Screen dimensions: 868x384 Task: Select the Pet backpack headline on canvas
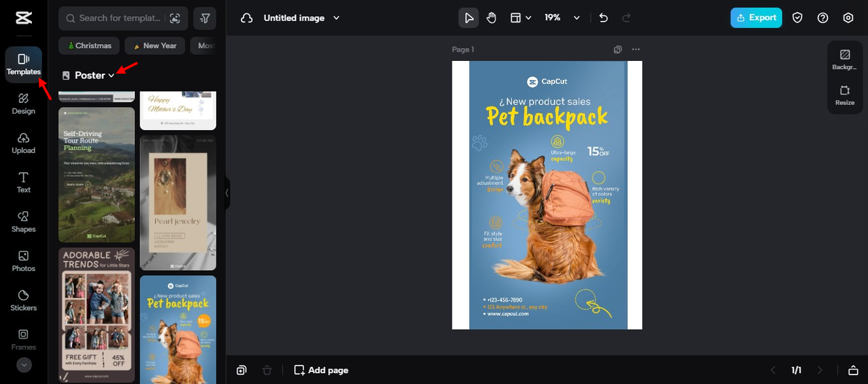pos(547,117)
